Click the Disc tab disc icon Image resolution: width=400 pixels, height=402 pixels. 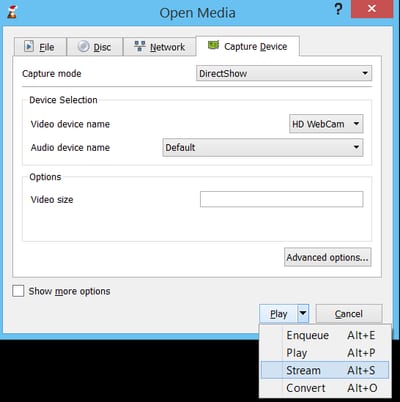pos(83,46)
